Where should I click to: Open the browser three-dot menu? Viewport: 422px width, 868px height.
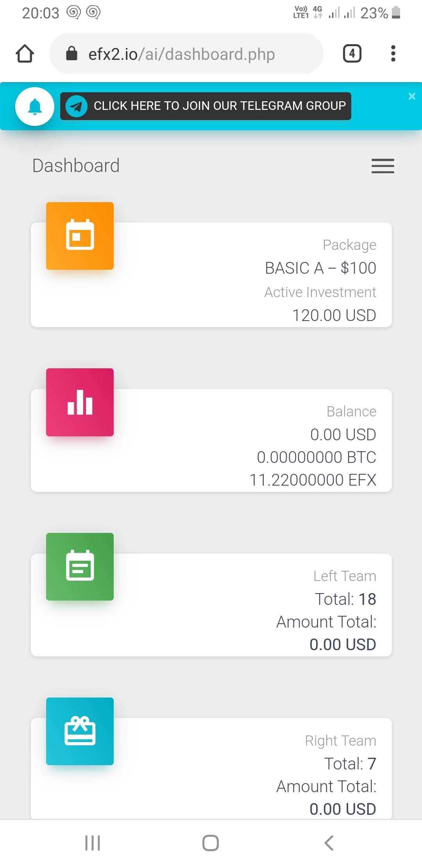(x=393, y=54)
